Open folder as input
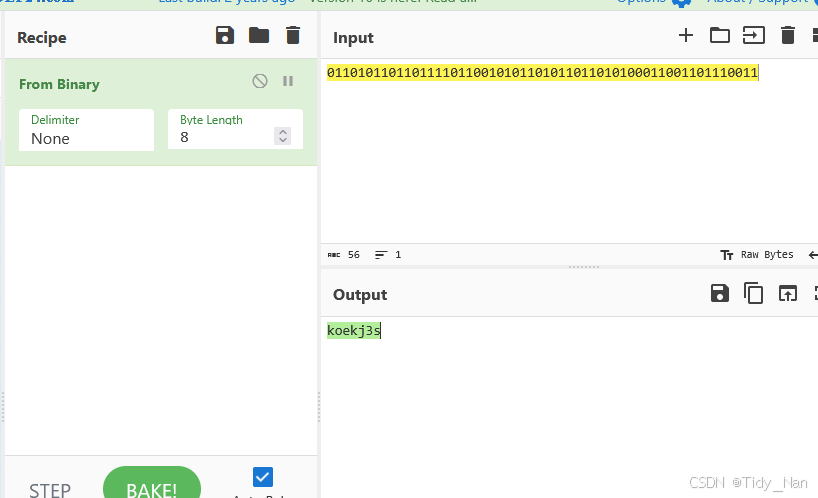This screenshot has width=818, height=498. (x=720, y=35)
